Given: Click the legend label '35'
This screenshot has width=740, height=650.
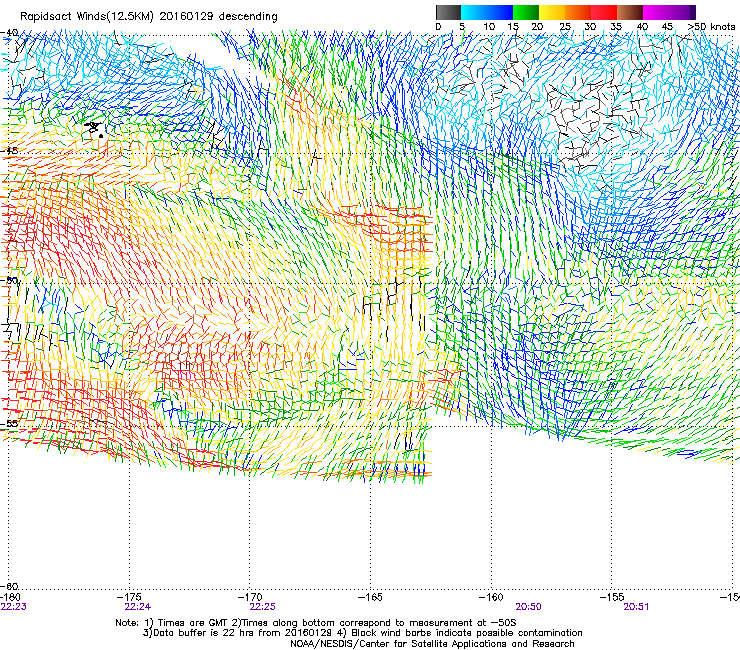Looking at the screenshot, I should coord(616,27).
